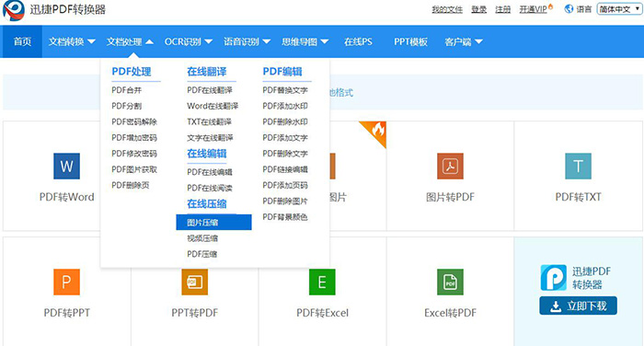Image resolution: width=644 pixels, height=346 pixels.
Task: Select PDF分割 from the menu
Action: [x=127, y=106]
